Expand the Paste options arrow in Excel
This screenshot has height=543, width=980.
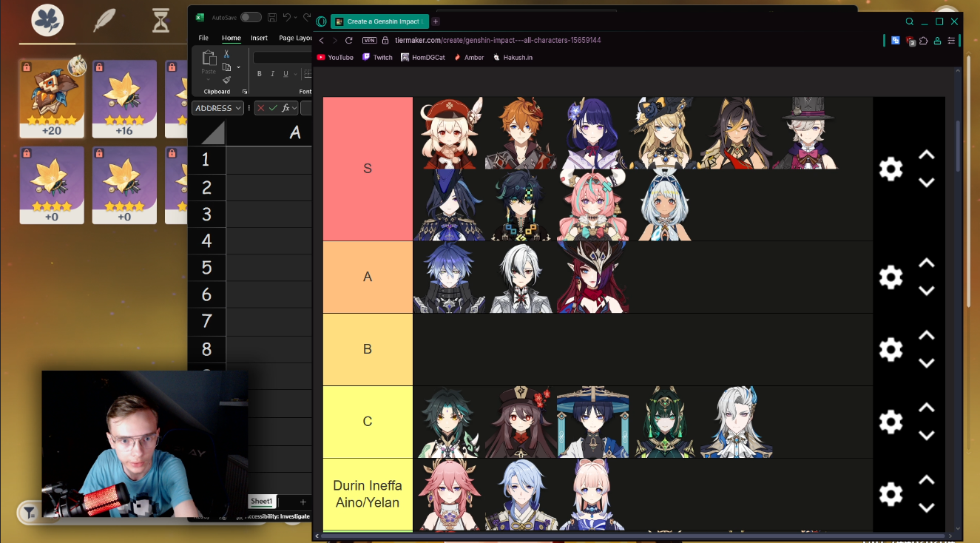pos(209,79)
